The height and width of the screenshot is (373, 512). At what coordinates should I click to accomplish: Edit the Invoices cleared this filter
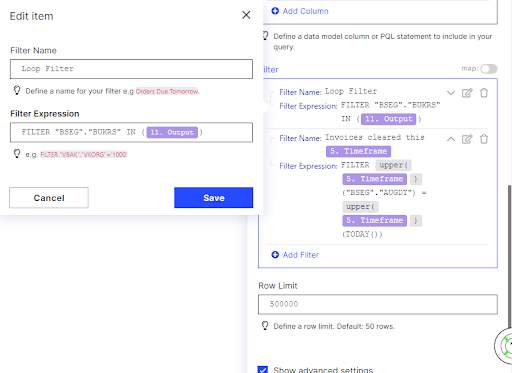pos(467,139)
